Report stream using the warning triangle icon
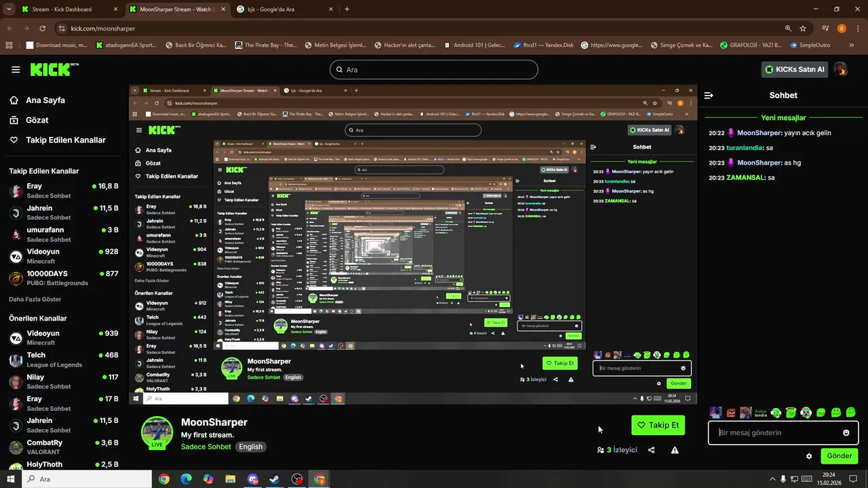868x488 pixels. pyautogui.click(x=675, y=450)
